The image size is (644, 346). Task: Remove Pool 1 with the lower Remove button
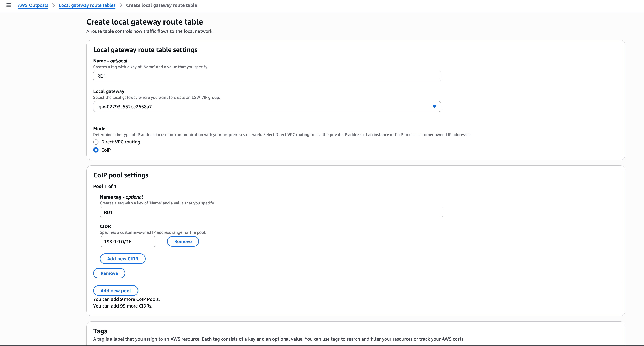[x=109, y=273]
